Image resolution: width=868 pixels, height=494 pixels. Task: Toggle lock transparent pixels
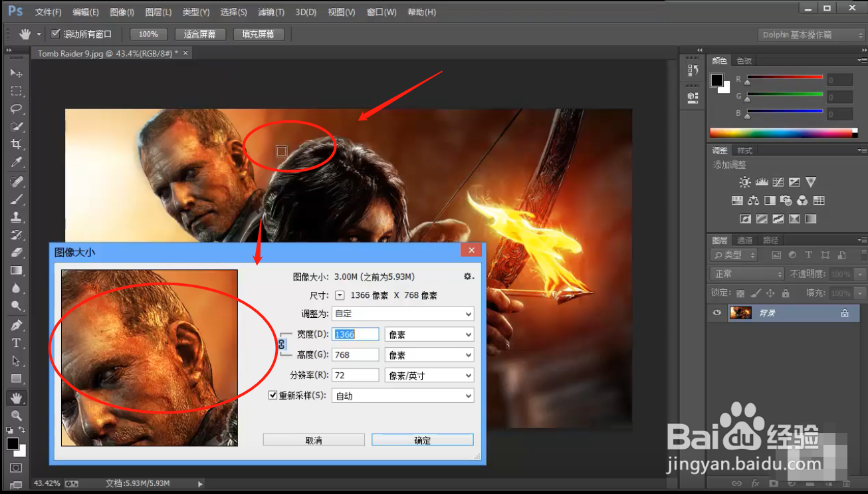[740, 293]
